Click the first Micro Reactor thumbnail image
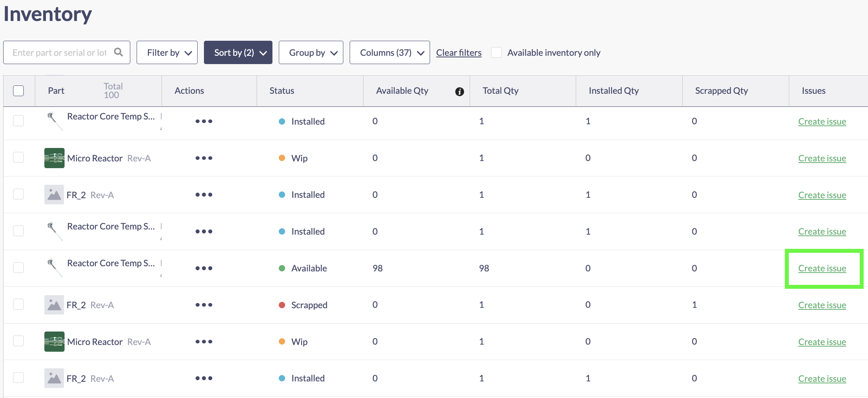Viewport: 868px width, 398px height. click(54, 158)
